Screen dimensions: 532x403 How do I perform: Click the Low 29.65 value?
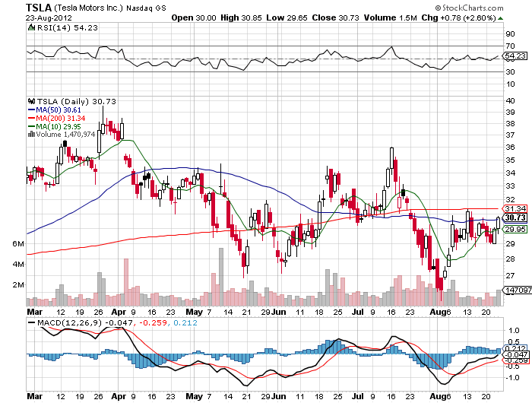click(287, 17)
